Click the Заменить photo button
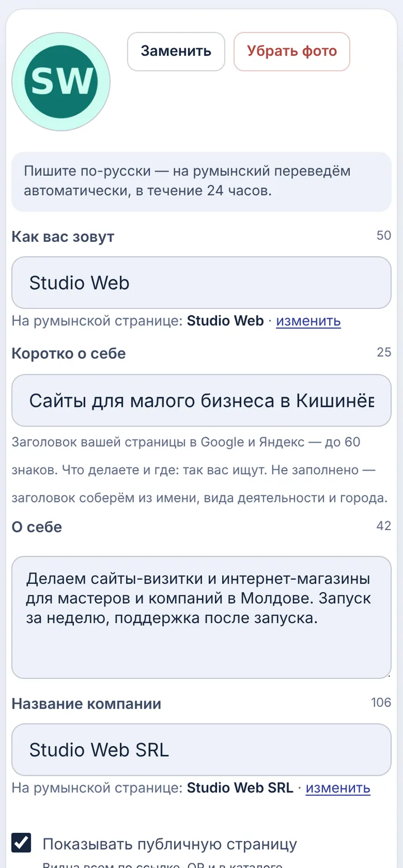 176,51
